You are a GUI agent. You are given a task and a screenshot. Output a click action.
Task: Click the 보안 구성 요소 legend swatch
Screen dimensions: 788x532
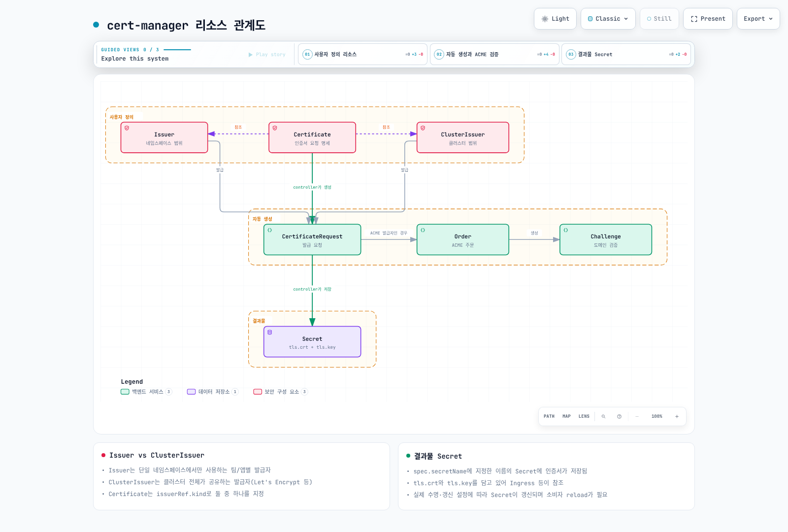(258, 392)
